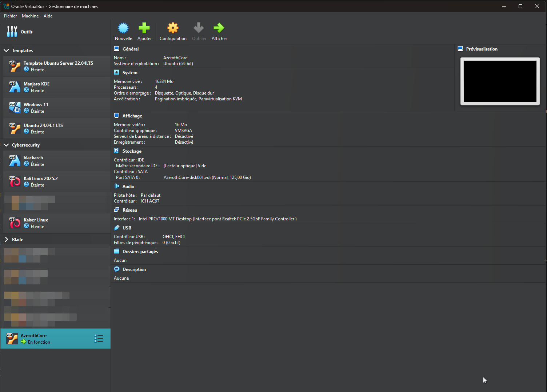Click the OHCI, EHCI controller value
Viewport: 547px width, 392px height.
173,237
